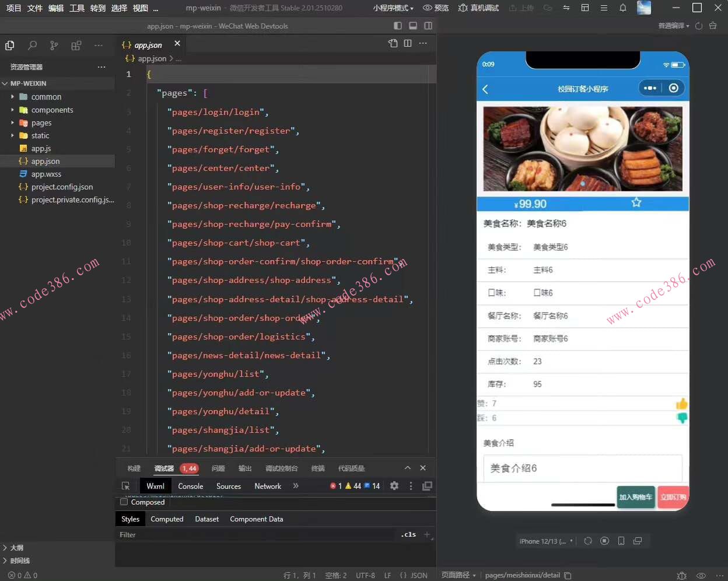
Task: Click the stop simulator icon near iPhone selector
Action: point(604,541)
